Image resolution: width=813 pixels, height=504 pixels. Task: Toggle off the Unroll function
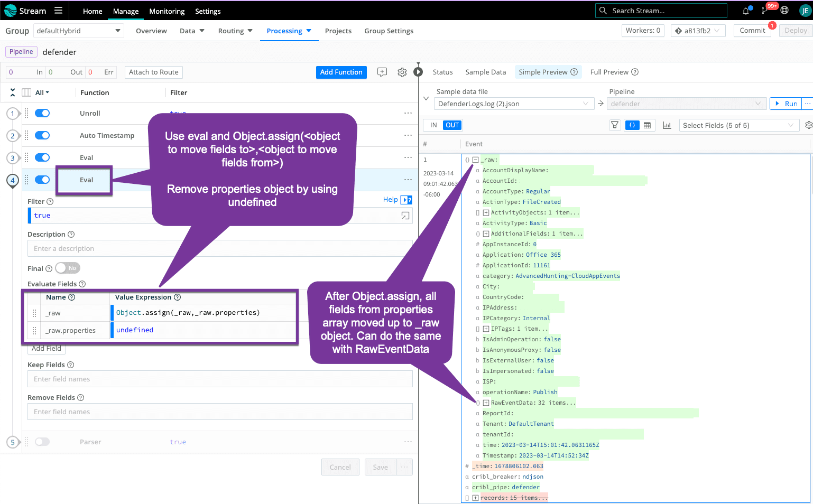coord(42,113)
